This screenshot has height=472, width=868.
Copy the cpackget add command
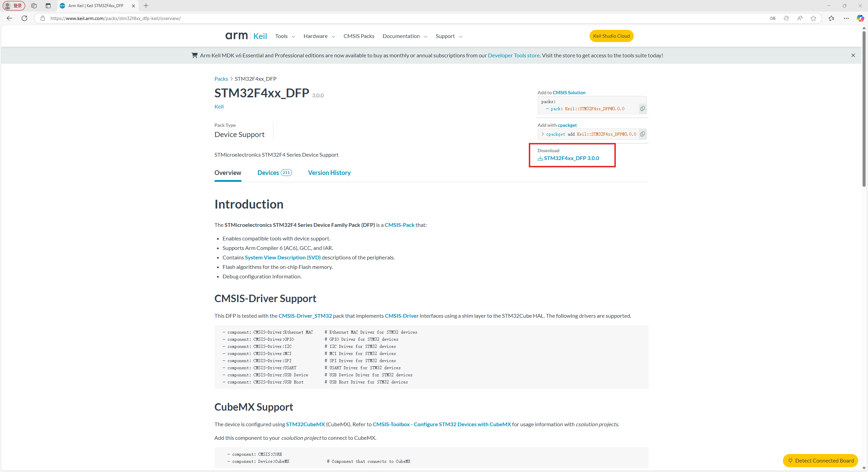(643, 134)
